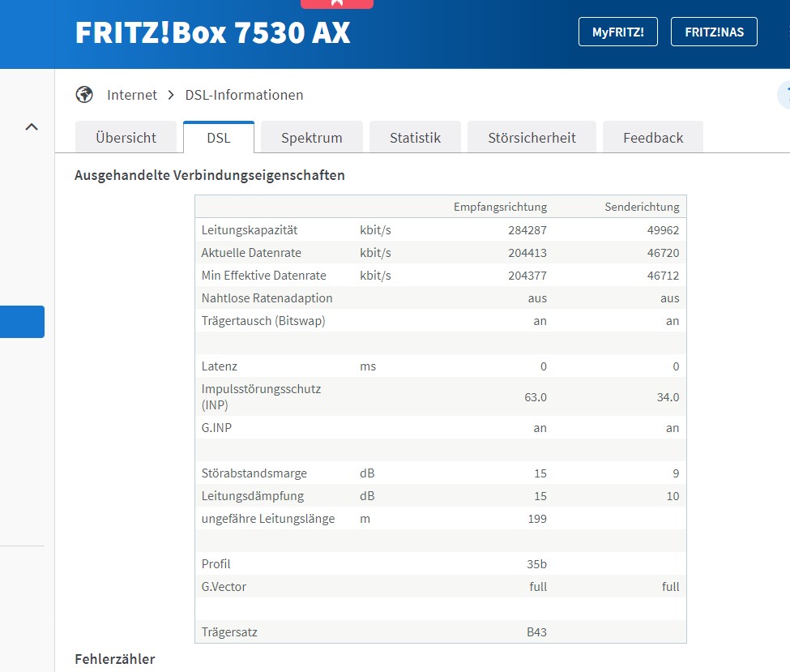Click the DSL-Informationen breadcrumb text

(245, 95)
